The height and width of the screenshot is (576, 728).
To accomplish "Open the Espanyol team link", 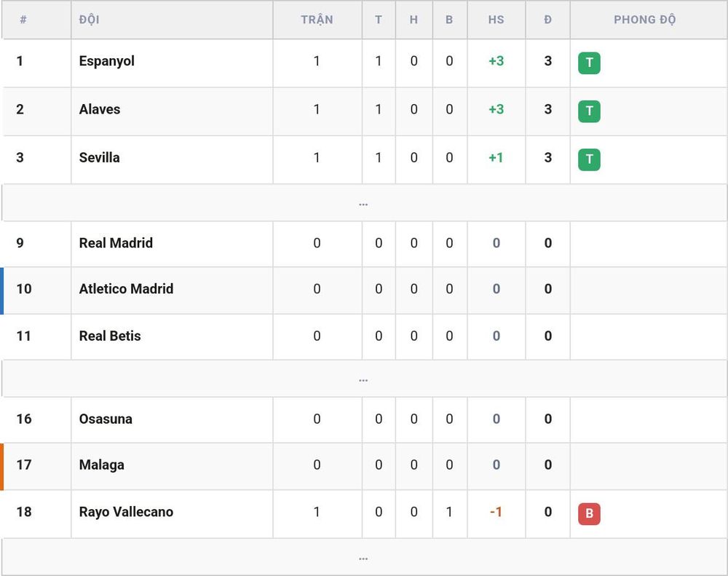I will (107, 61).
